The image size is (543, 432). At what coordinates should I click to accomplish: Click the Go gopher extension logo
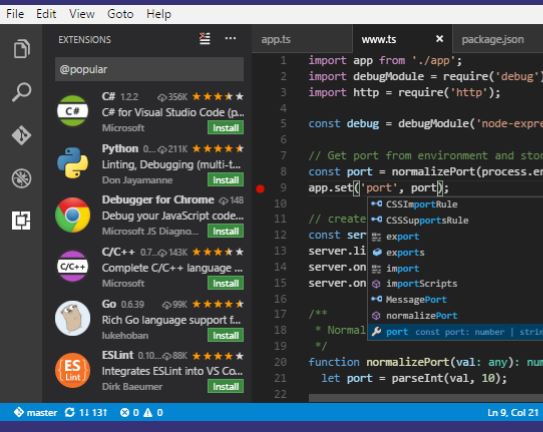(x=72, y=318)
